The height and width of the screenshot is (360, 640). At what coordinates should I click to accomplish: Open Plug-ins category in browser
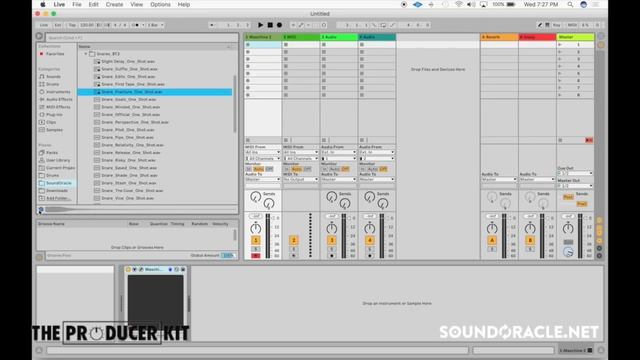click(54, 115)
